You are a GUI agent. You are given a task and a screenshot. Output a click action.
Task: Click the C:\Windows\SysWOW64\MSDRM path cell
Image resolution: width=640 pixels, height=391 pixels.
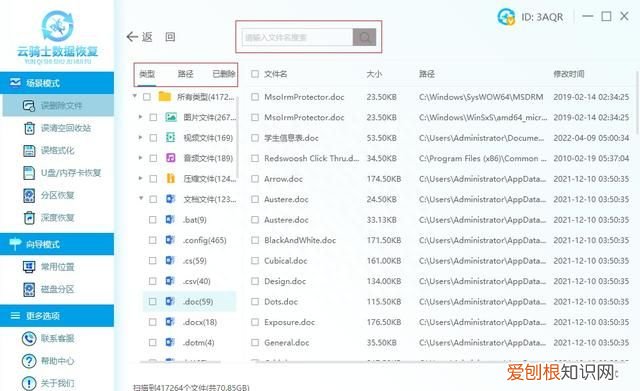click(x=481, y=97)
